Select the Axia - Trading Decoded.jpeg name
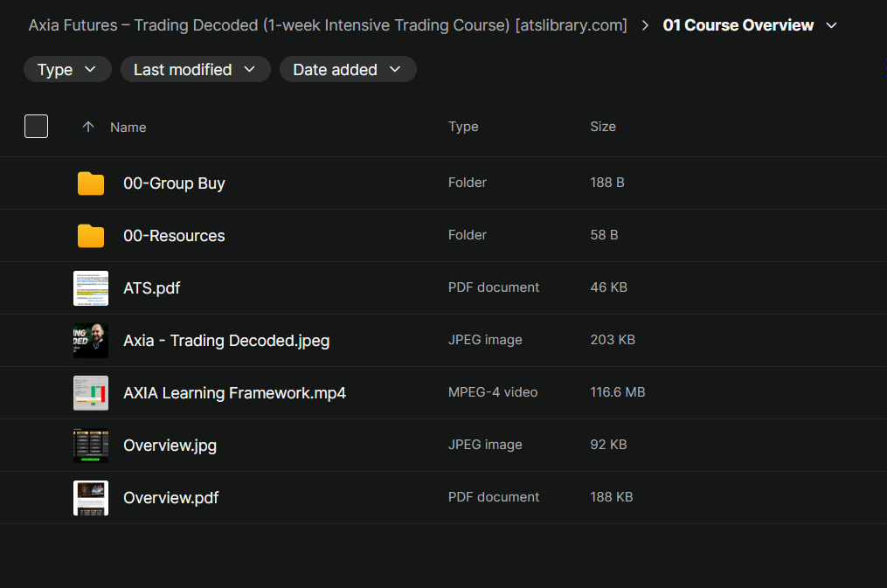 [x=226, y=341]
